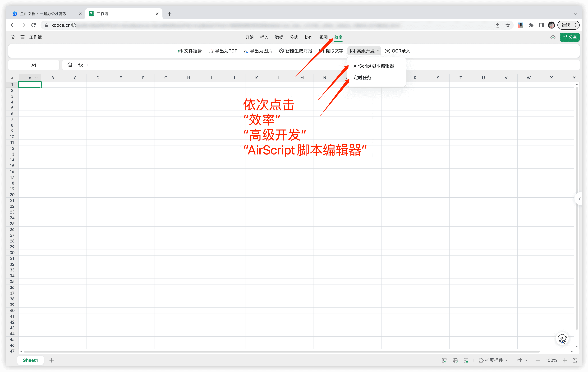Open 智能生成海报 poster generator
This screenshot has width=588, height=372.
295,51
